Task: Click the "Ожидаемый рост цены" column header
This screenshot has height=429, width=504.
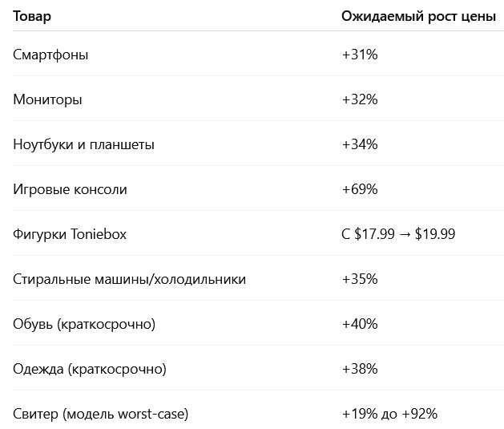Action: pyautogui.click(x=418, y=16)
